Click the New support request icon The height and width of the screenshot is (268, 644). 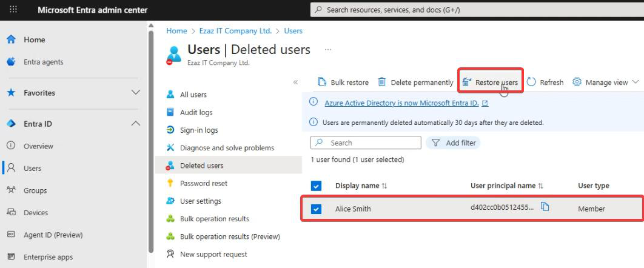(x=170, y=254)
